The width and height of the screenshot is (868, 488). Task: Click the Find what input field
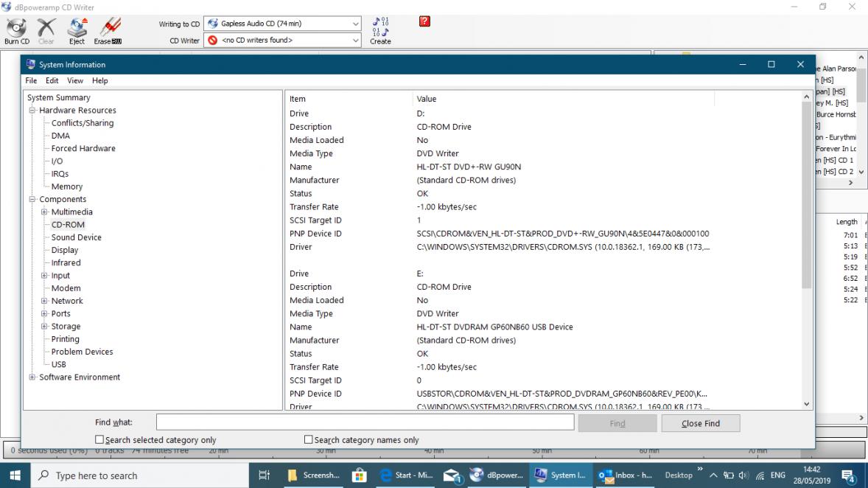(365, 422)
